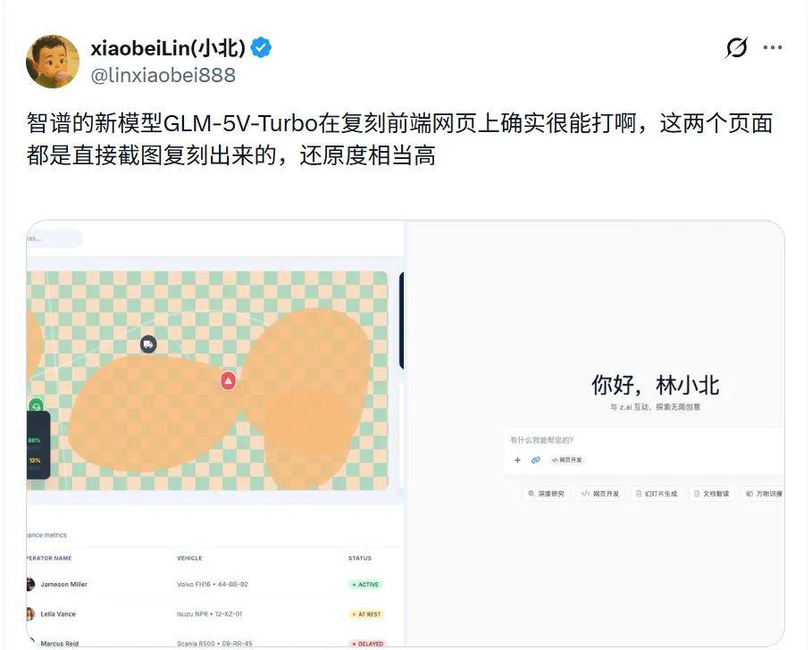The image size is (812, 650).
Task: Click the plus icon in chat input
Action: (517, 460)
